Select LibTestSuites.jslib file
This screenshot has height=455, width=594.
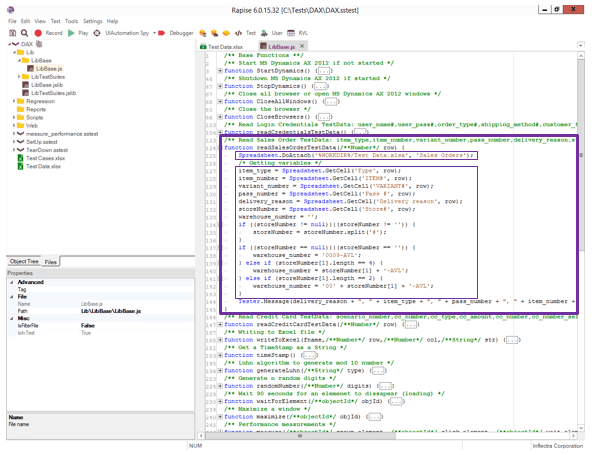point(53,93)
